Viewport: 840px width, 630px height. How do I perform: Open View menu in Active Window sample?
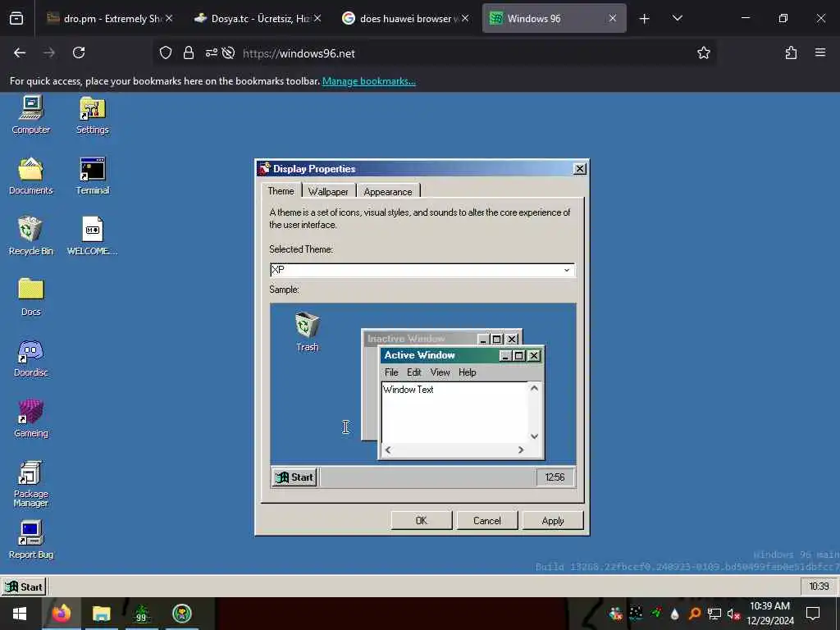440,372
